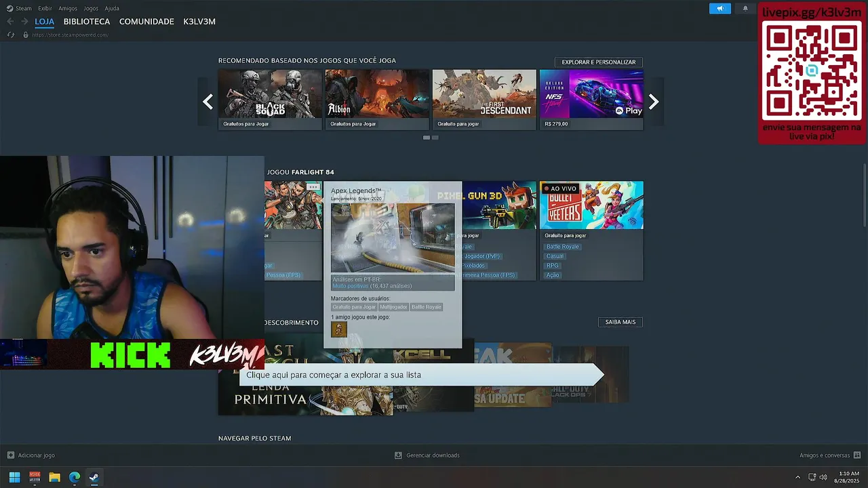
Task: Open the notifications bell
Action: pos(745,9)
